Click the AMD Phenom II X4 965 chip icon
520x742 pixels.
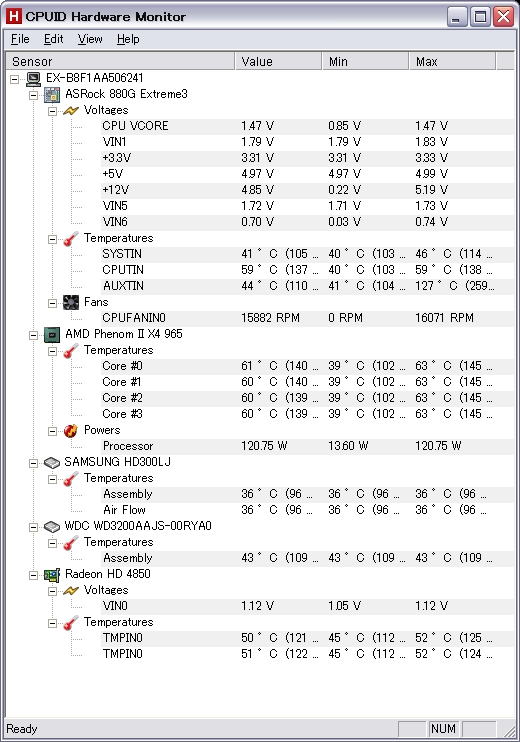pos(52,335)
